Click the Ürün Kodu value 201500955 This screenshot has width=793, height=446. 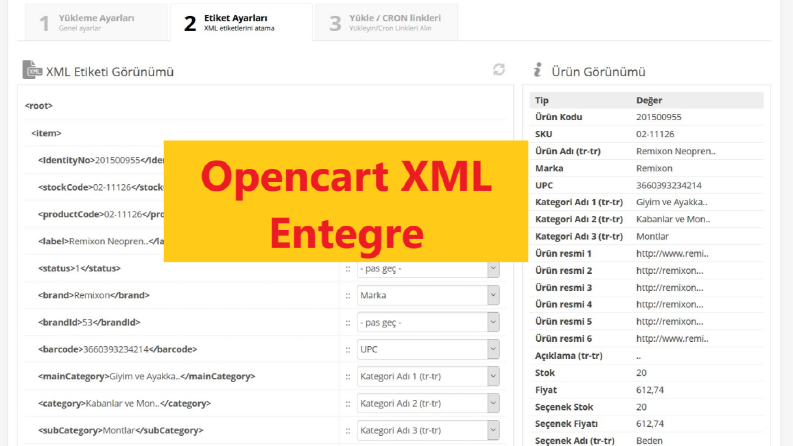click(x=658, y=117)
